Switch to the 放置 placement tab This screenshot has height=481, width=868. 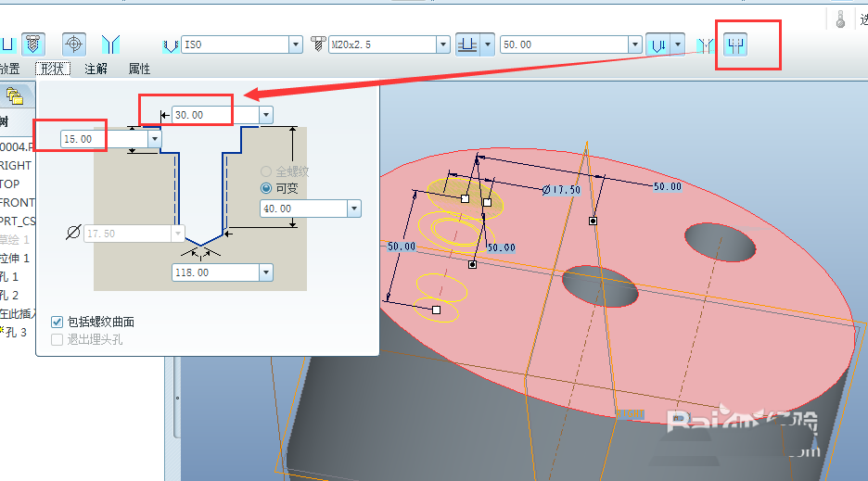pos(9,69)
